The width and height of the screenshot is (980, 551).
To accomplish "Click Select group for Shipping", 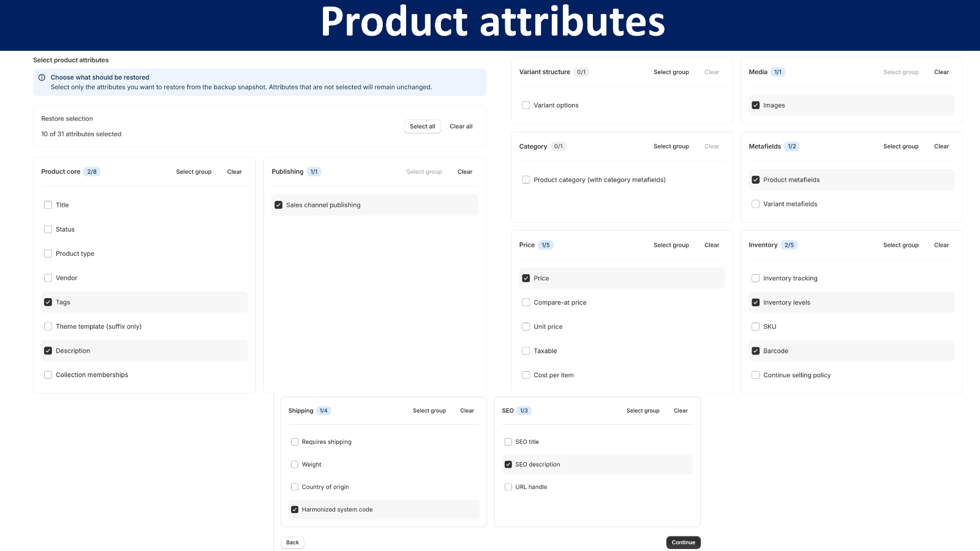I will 429,411.
